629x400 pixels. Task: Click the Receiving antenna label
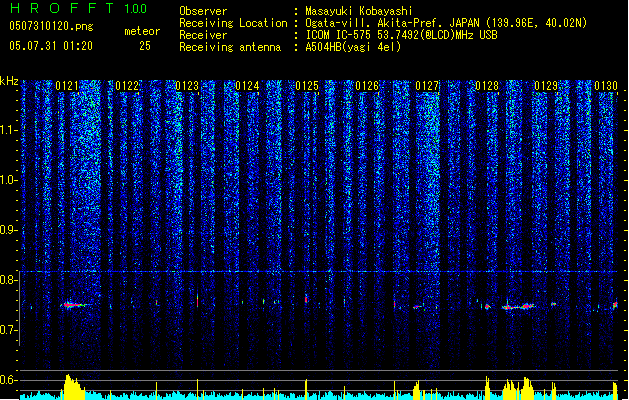230,47
